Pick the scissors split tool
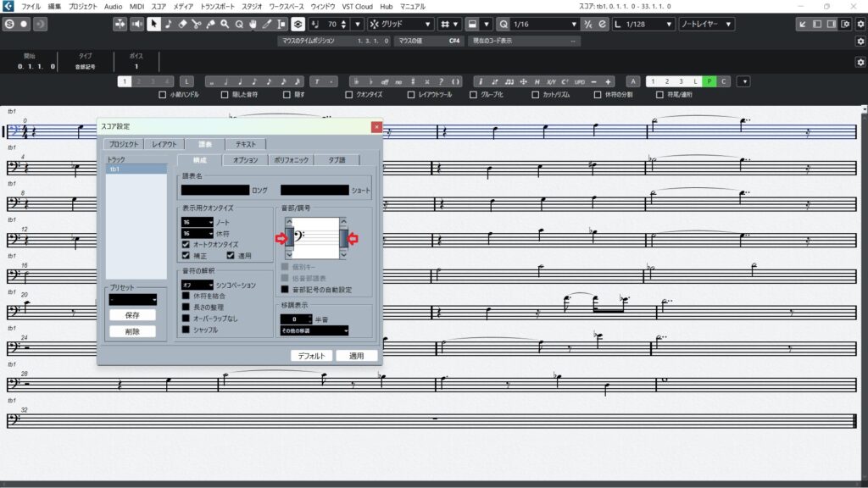 point(196,24)
